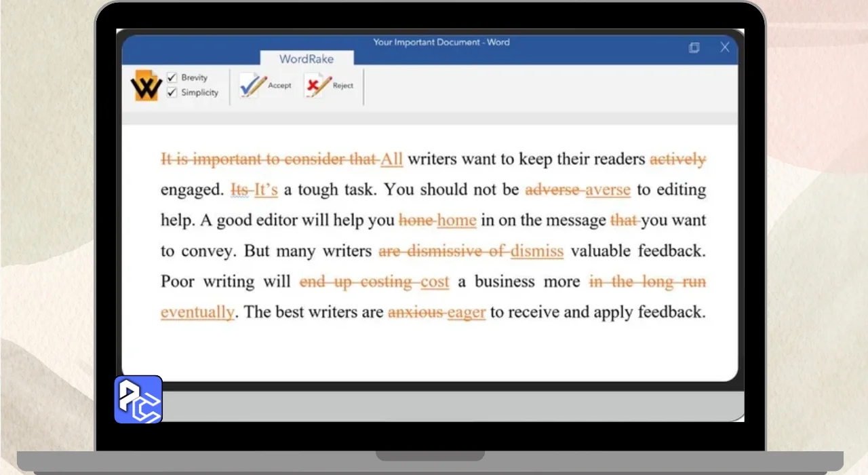
Task: Toggle the Simplicity checkbox
Action: [x=172, y=92]
